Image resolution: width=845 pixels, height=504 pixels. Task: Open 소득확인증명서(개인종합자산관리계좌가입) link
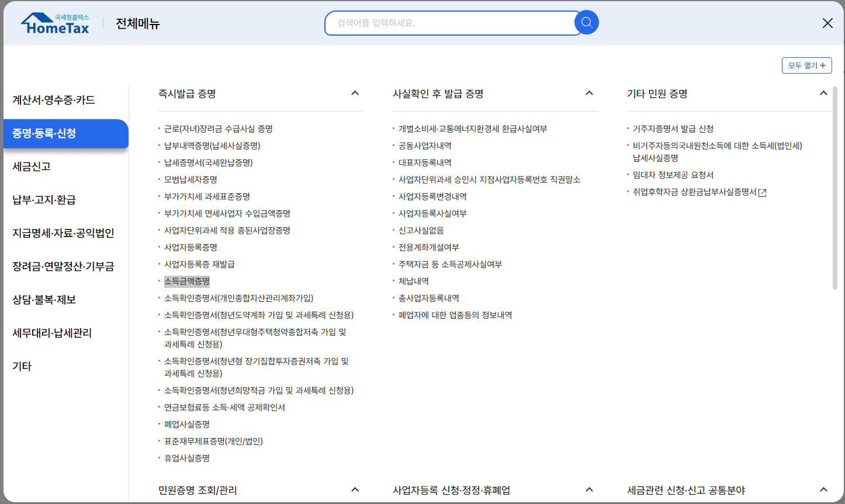point(238,298)
